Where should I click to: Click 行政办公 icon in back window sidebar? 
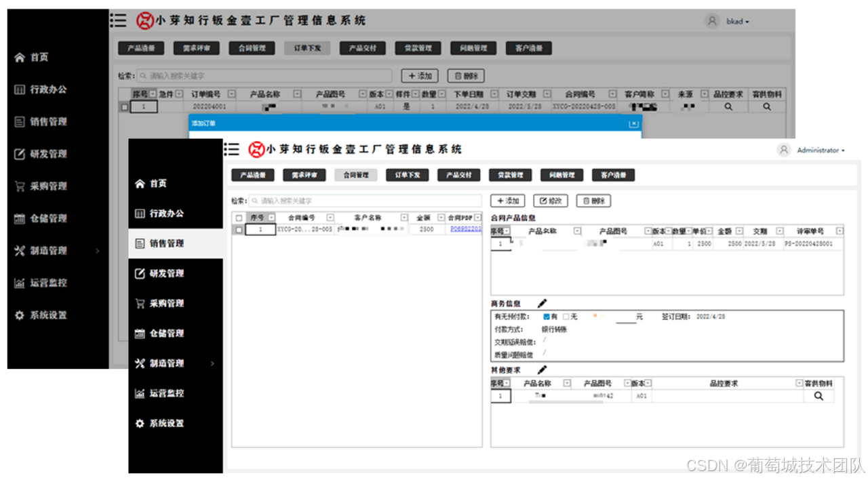point(20,89)
